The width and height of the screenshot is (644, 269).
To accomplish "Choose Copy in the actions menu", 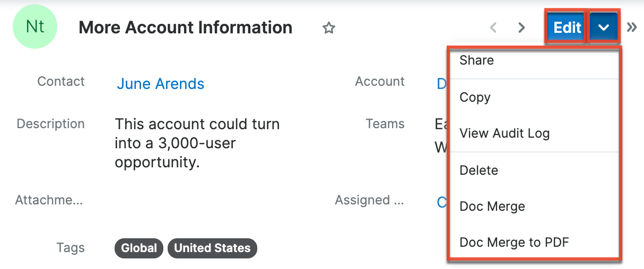I will point(475,97).
